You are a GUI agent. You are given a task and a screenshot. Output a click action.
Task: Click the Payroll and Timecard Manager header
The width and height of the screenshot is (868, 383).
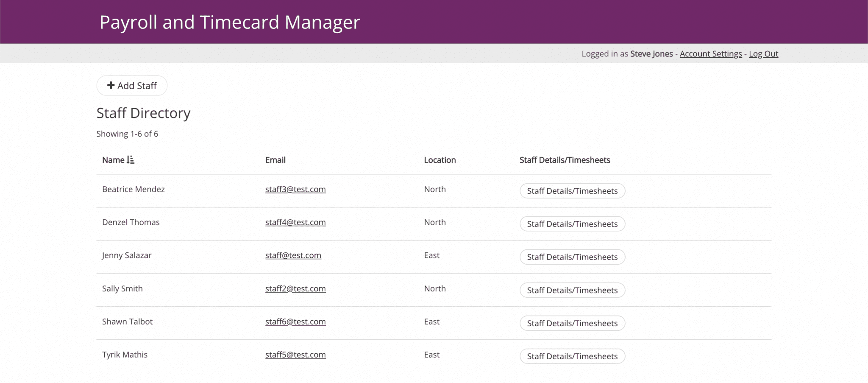[x=230, y=22]
